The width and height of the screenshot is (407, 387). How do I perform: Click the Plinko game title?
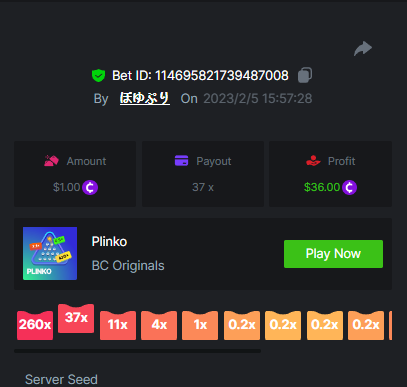tap(109, 242)
